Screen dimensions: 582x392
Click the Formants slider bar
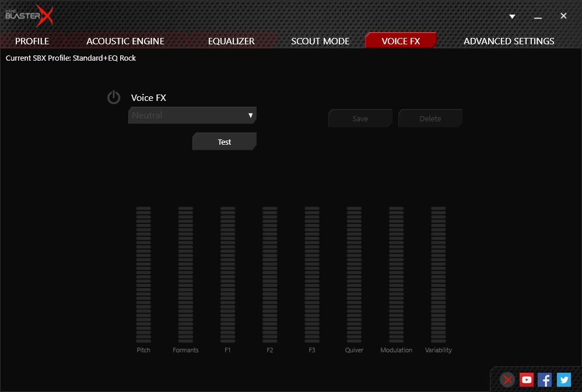185,274
